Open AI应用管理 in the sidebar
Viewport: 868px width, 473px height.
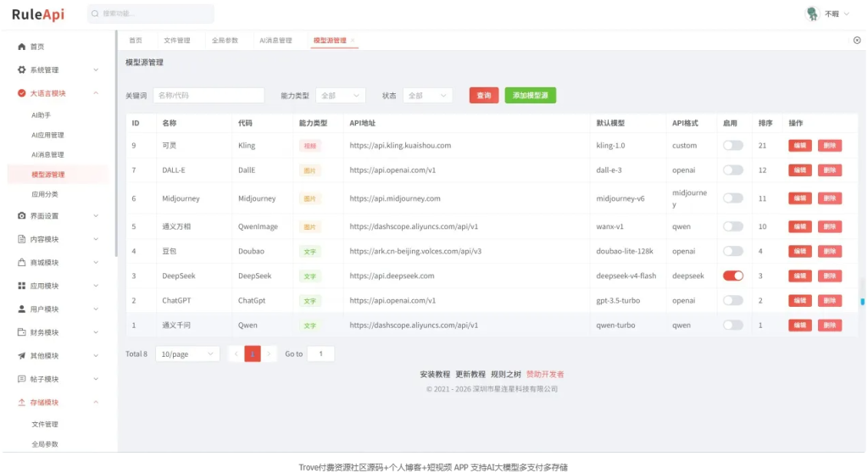pyautogui.click(x=47, y=135)
